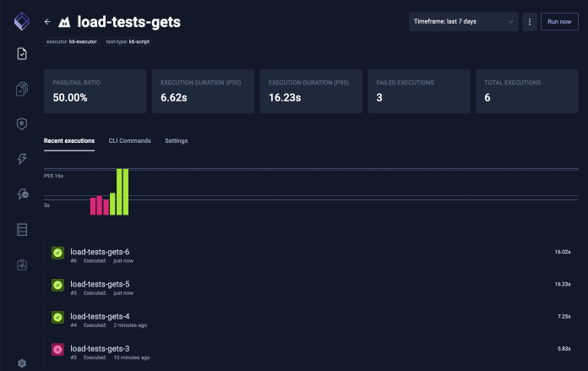Open the Test Suites sidebar icon
Viewport: 588px width, 371px height.
tap(22, 89)
